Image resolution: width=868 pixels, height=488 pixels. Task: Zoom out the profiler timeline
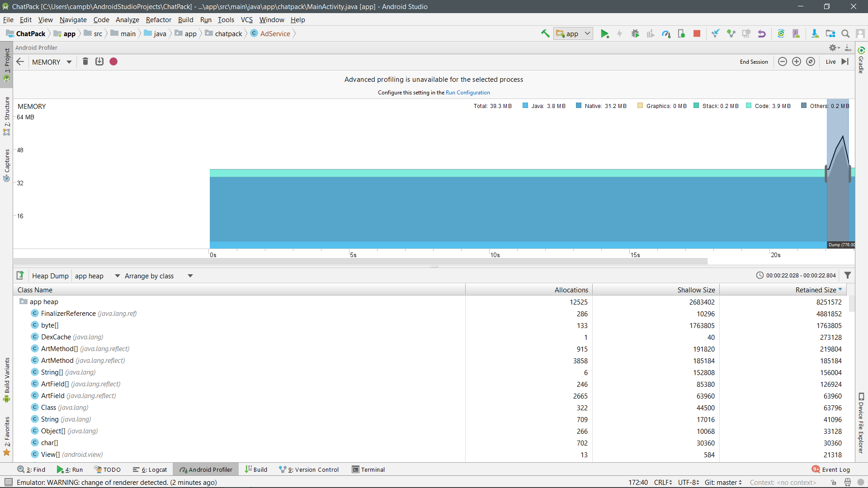pyautogui.click(x=783, y=61)
